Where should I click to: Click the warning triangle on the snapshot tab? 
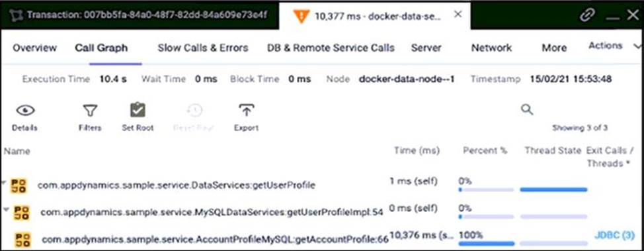pyautogui.click(x=301, y=16)
